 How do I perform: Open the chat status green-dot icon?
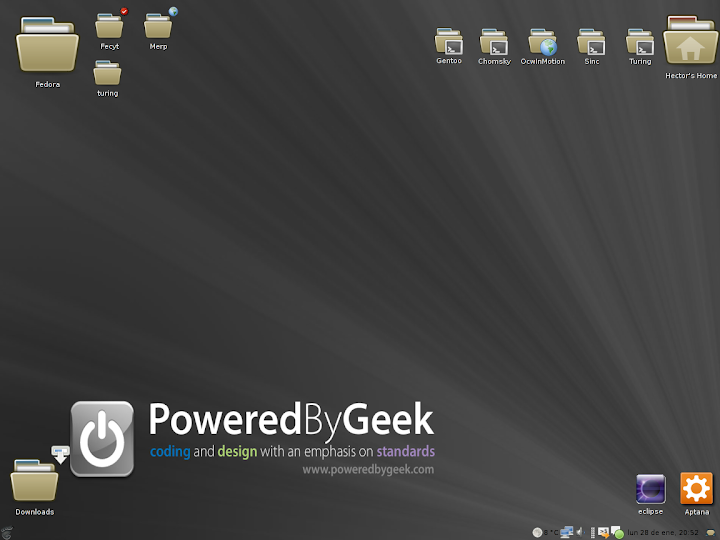point(618,533)
